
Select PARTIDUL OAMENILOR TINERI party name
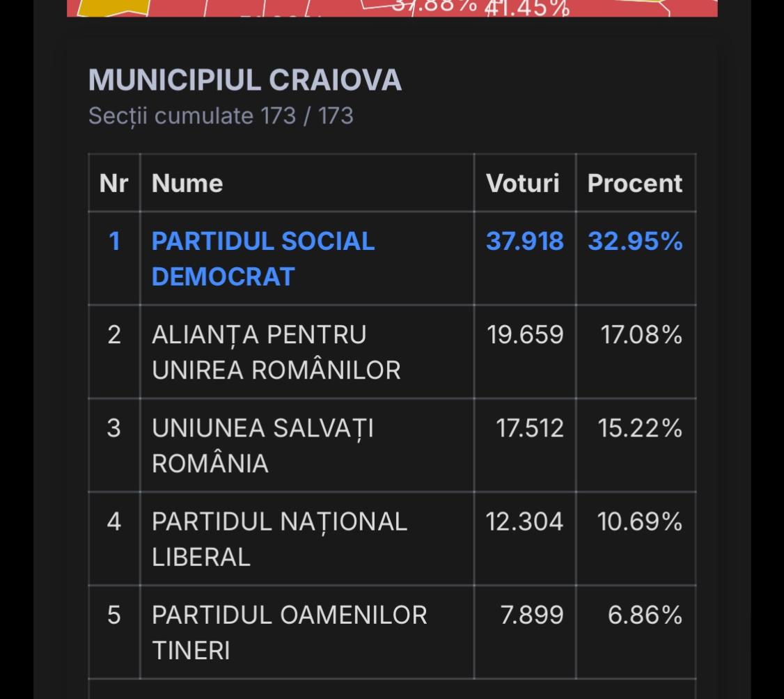(x=289, y=632)
